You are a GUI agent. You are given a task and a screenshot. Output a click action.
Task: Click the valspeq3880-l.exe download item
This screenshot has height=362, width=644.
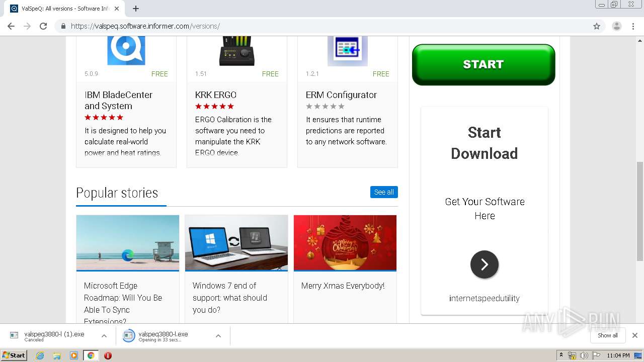[164, 336]
